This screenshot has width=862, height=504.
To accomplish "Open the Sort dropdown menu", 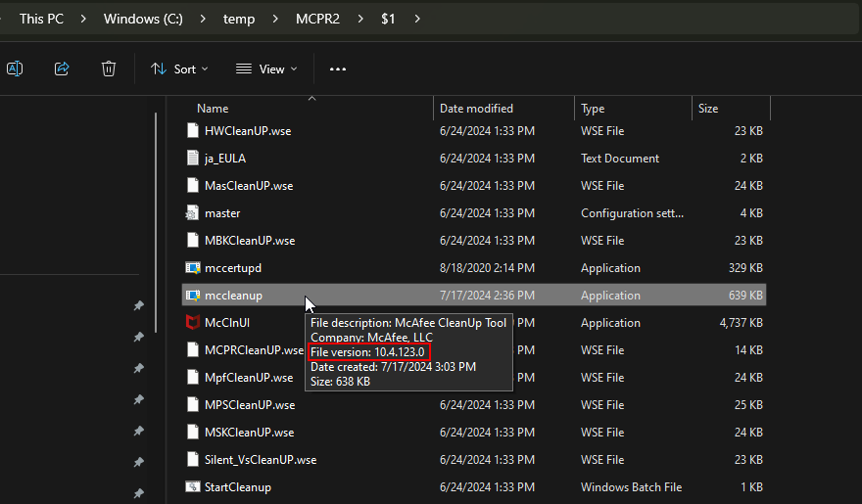I will click(x=179, y=69).
